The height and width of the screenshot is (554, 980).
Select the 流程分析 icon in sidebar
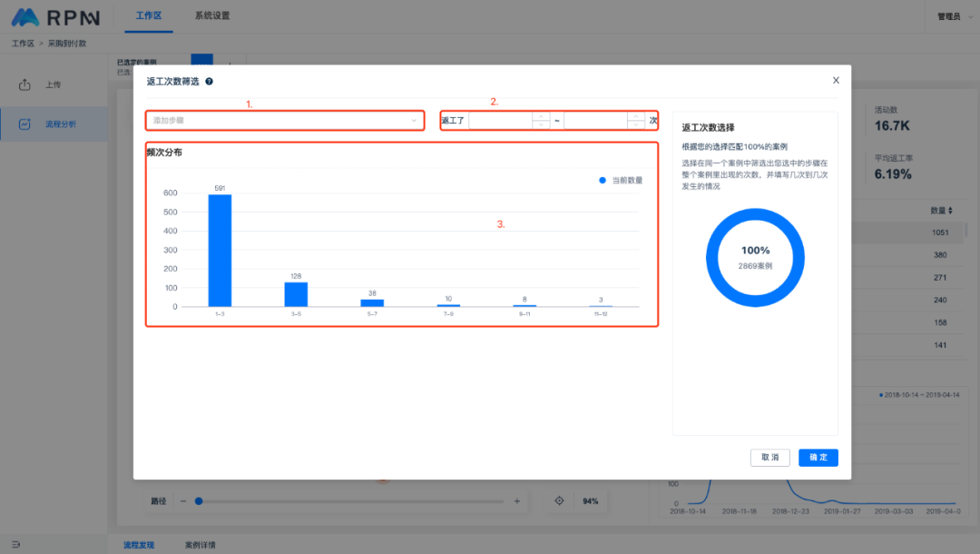25,124
